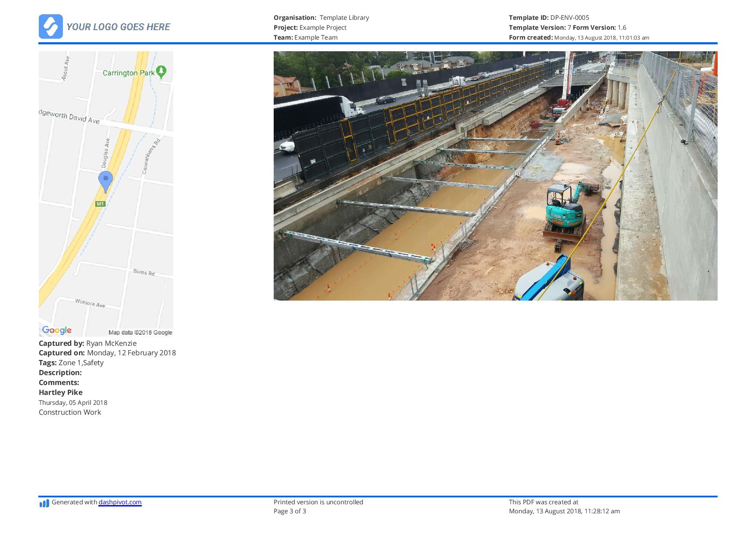Click 'Carrington Park' label on map
Screen dimensions: 756x534
coord(128,73)
